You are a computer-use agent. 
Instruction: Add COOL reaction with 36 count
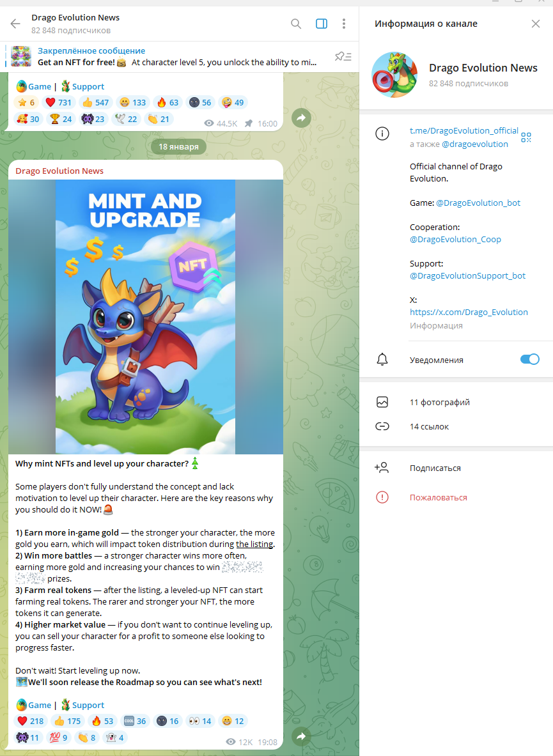click(135, 721)
